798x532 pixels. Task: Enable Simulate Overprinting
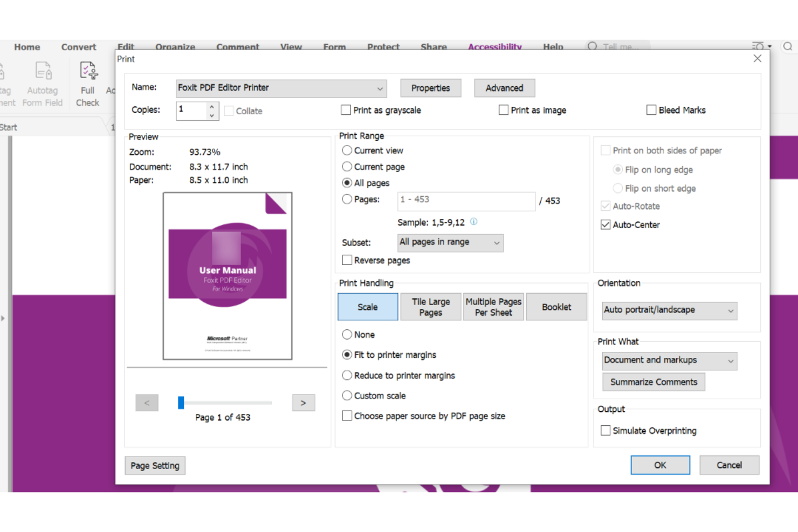click(x=606, y=430)
